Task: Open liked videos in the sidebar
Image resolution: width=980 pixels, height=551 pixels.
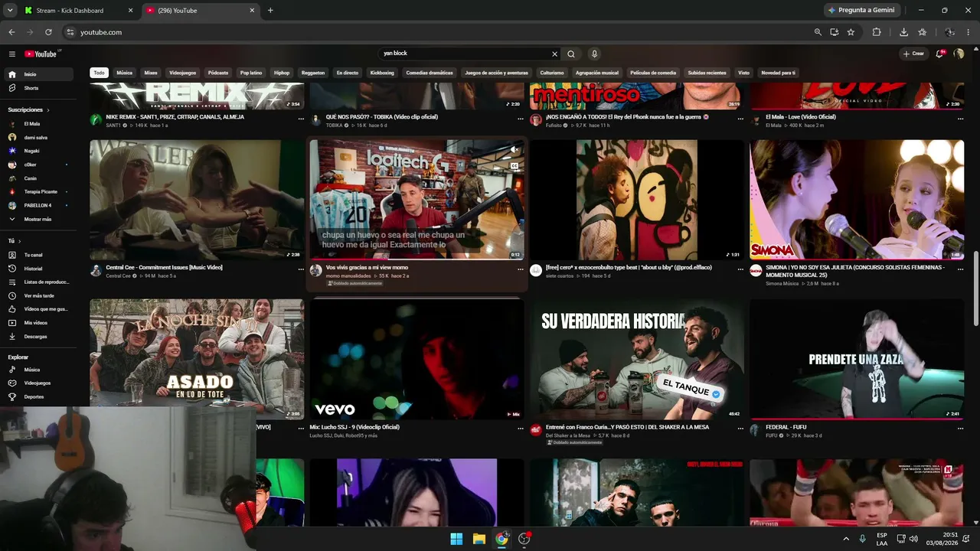Action: 37,309
